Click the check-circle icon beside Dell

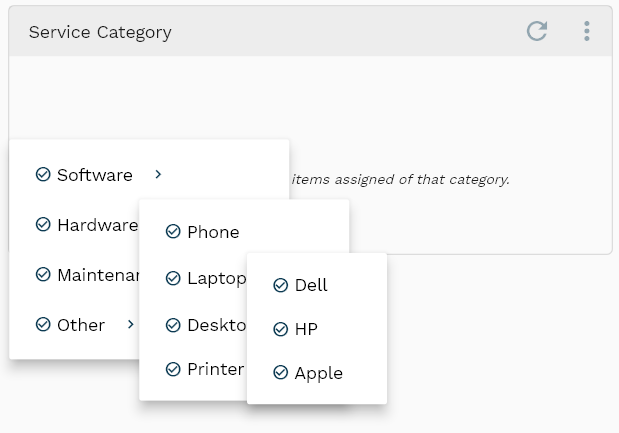(x=280, y=285)
